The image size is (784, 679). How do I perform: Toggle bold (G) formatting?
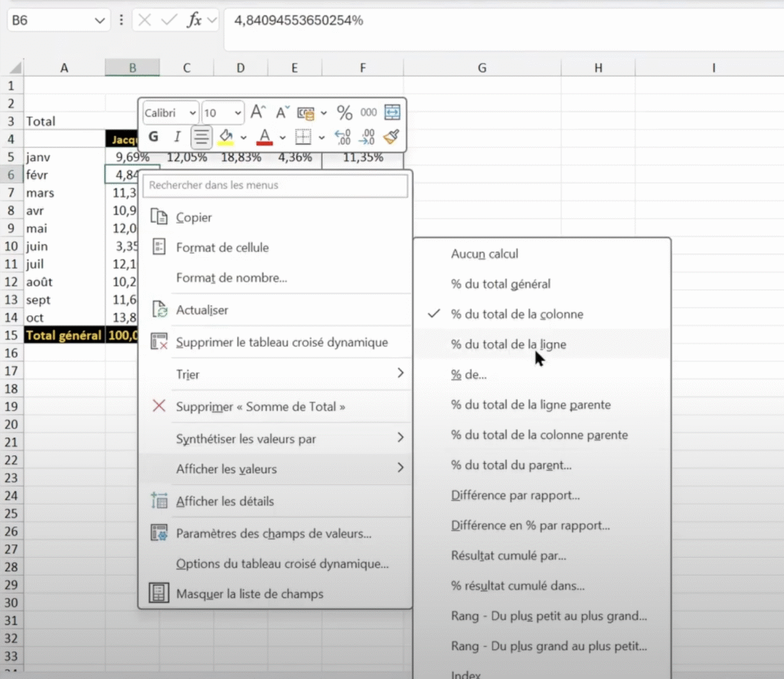[153, 136]
